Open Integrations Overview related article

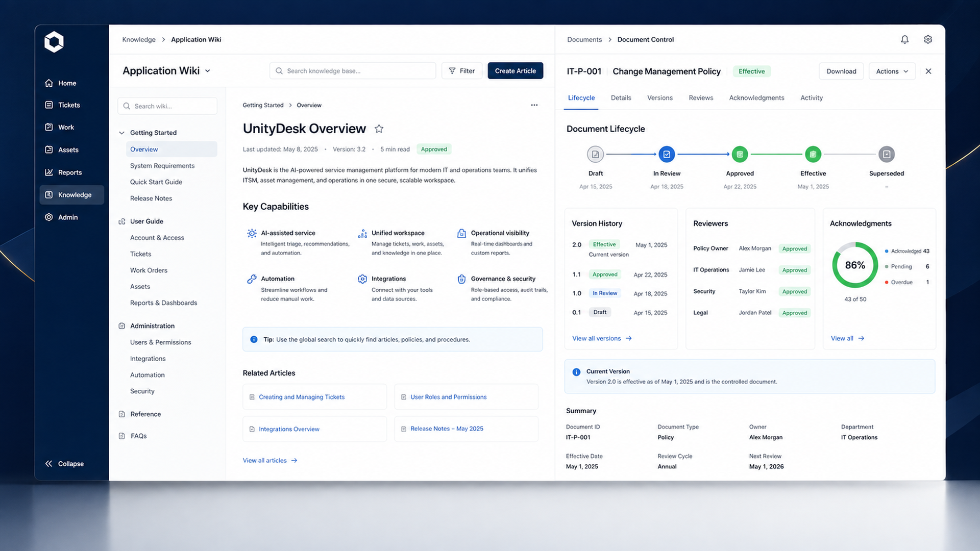tap(314, 429)
